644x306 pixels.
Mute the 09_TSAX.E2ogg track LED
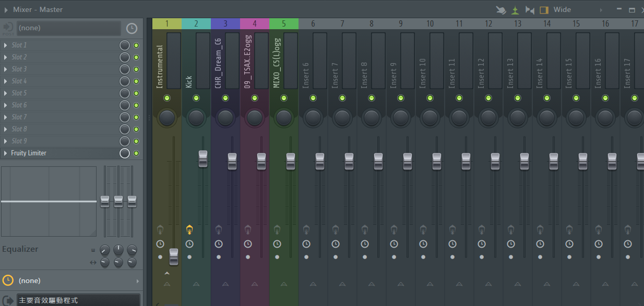point(255,98)
